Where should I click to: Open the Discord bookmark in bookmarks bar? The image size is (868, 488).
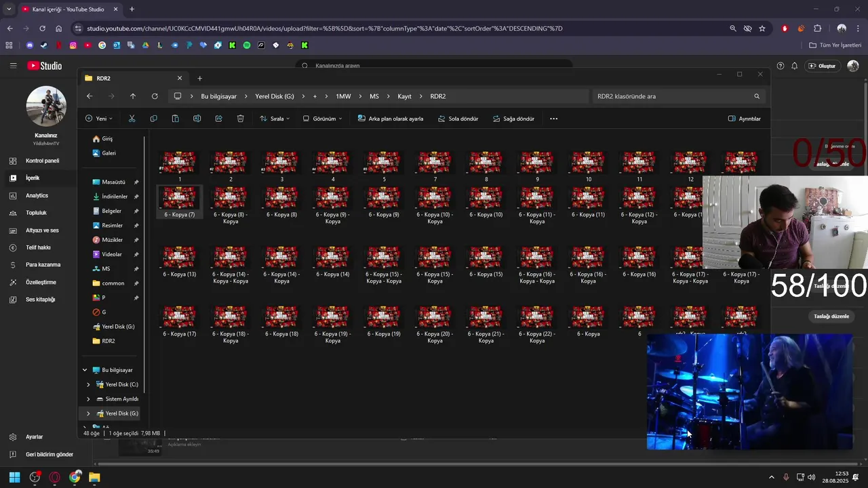point(30,45)
